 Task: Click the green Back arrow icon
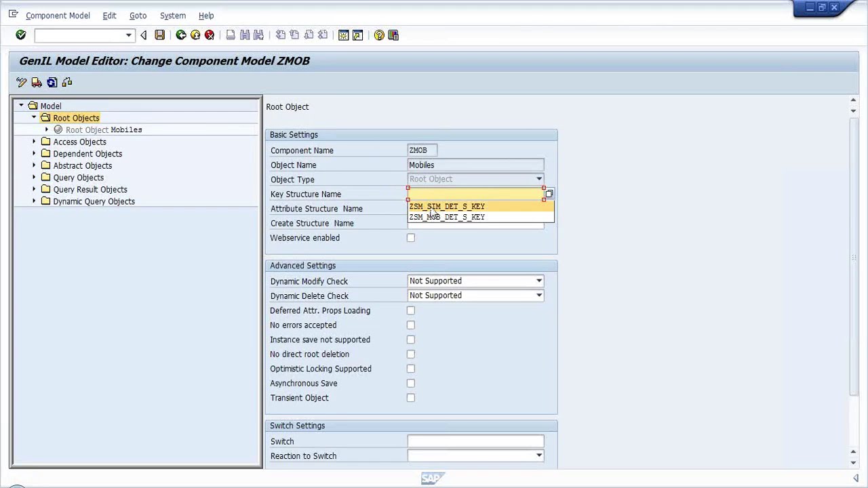pos(181,35)
